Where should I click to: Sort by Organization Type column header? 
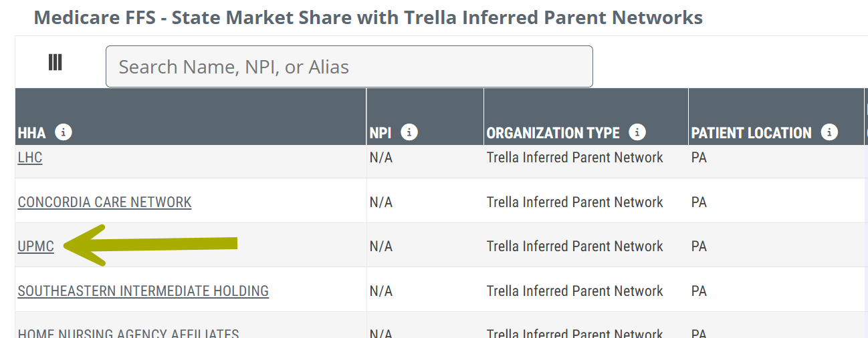tap(553, 133)
